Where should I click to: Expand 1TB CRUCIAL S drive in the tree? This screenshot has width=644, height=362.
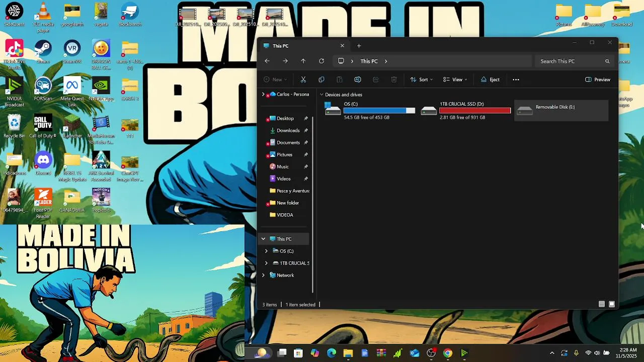266,263
